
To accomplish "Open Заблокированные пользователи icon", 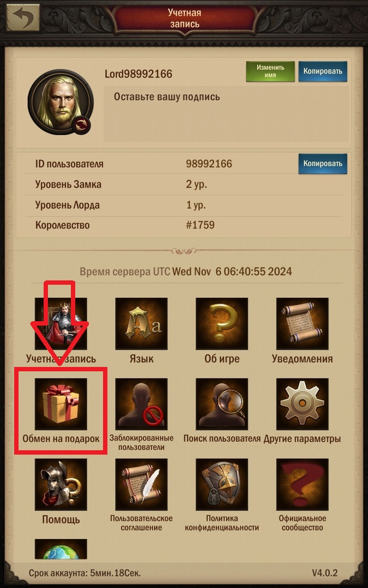I will pyautogui.click(x=141, y=403).
